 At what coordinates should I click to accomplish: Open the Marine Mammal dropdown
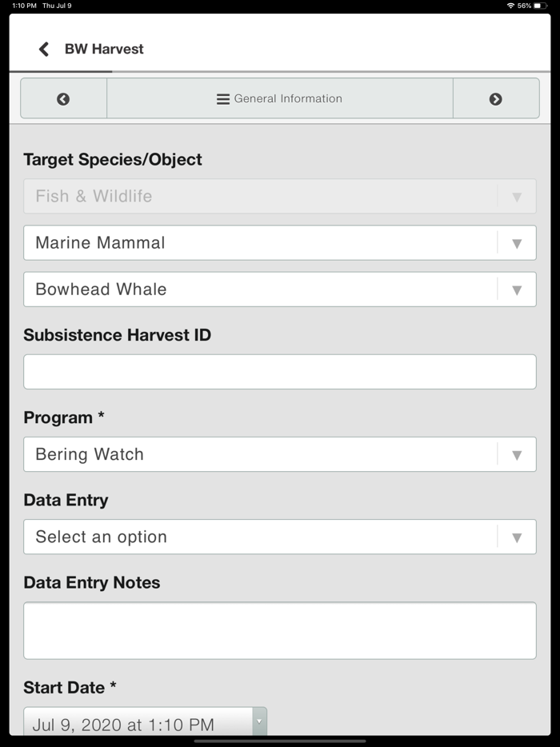(x=260, y=243)
